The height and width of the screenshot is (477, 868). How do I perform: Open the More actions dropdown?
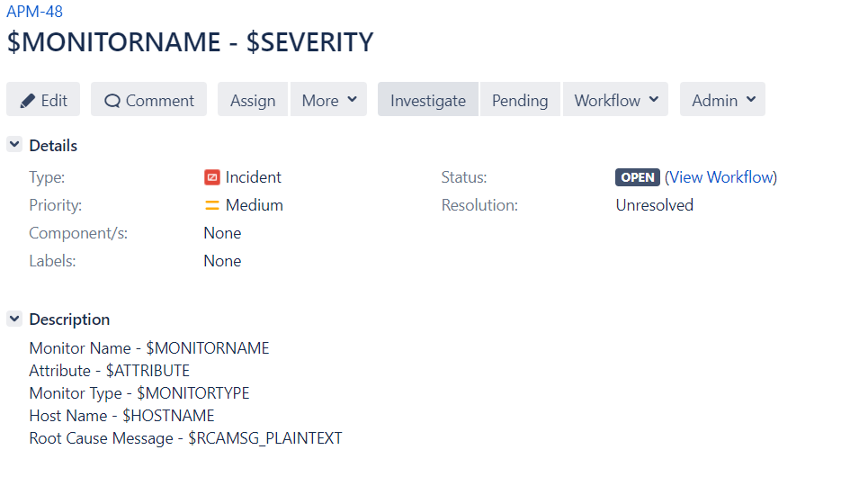pyautogui.click(x=328, y=100)
